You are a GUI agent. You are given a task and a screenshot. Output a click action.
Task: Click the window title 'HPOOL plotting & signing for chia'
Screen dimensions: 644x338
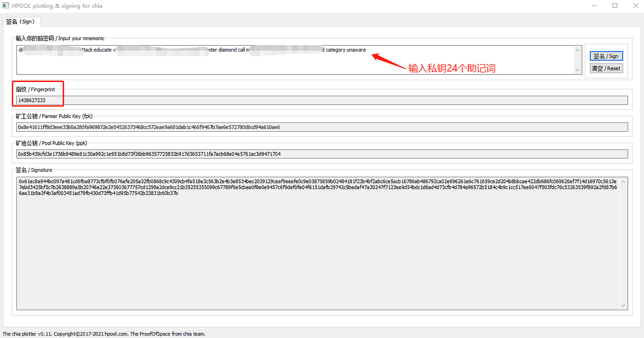pos(57,6)
